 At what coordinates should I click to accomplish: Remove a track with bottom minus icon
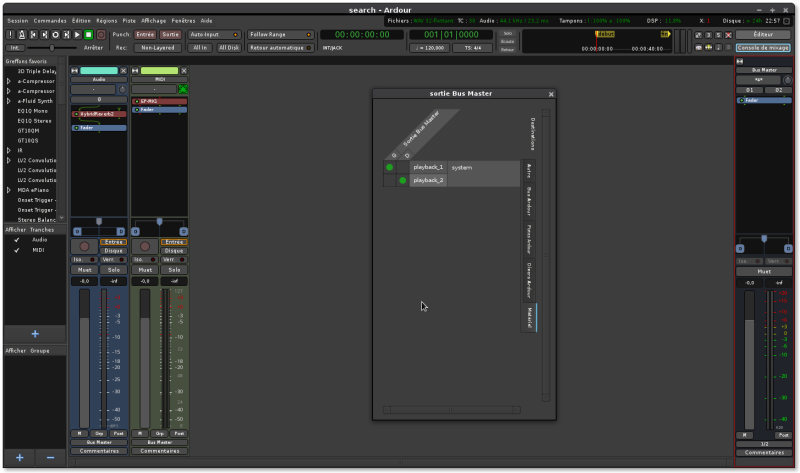pyautogui.click(x=50, y=458)
